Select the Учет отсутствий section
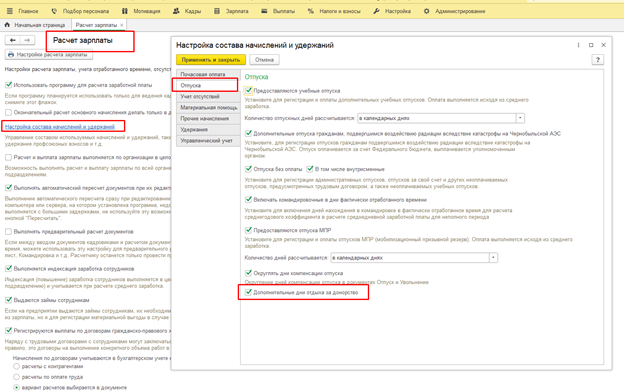Viewport: 624px width, 391px height. click(x=208, y=96)
